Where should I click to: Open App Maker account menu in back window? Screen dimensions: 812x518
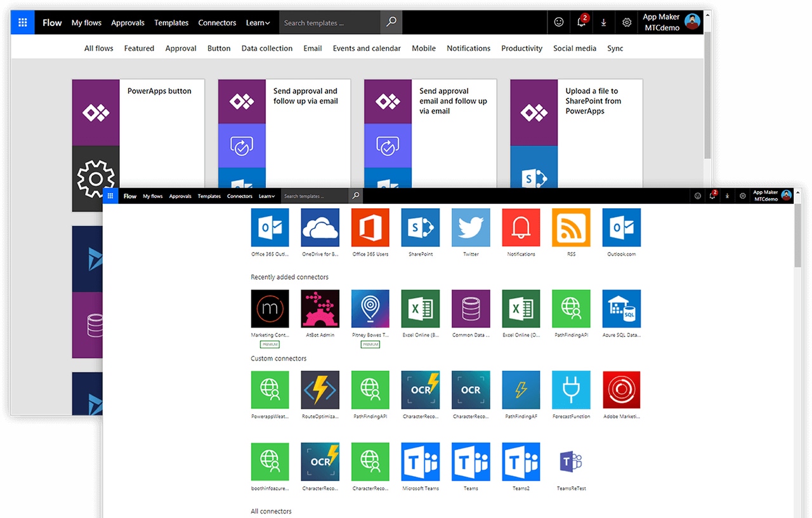[671, 22]
